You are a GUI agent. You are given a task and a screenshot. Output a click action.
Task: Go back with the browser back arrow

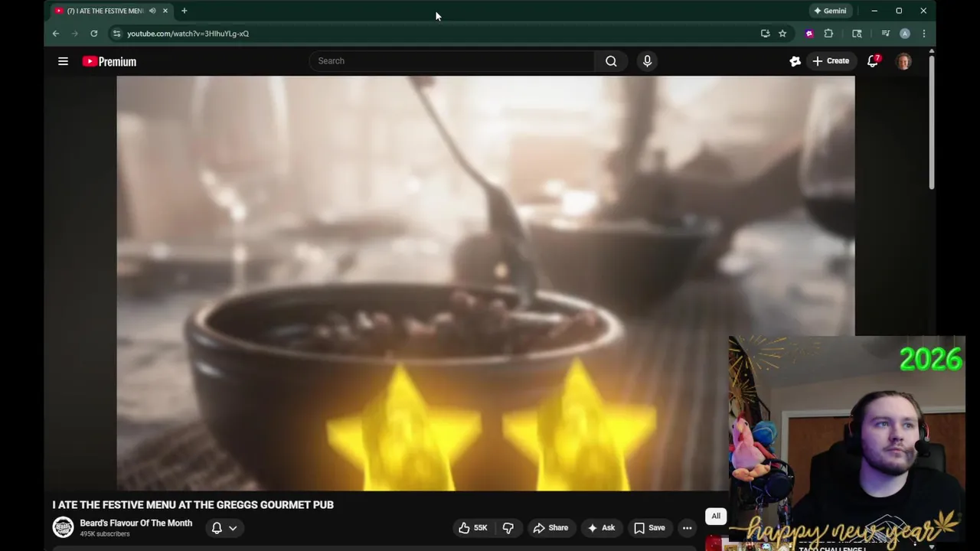pos(56,34)
